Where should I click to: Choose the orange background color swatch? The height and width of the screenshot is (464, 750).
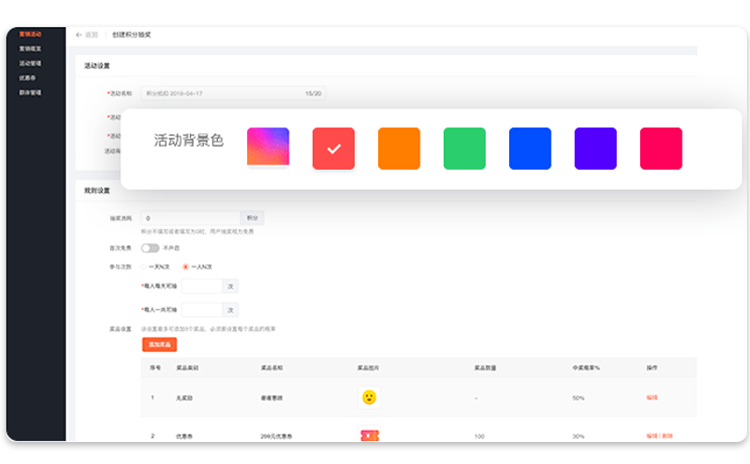(399, 149)
